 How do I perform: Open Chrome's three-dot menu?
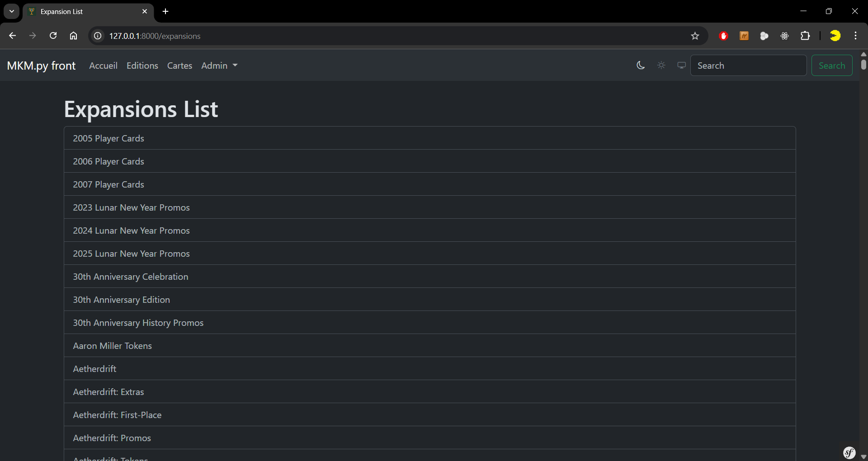[855, 36]
